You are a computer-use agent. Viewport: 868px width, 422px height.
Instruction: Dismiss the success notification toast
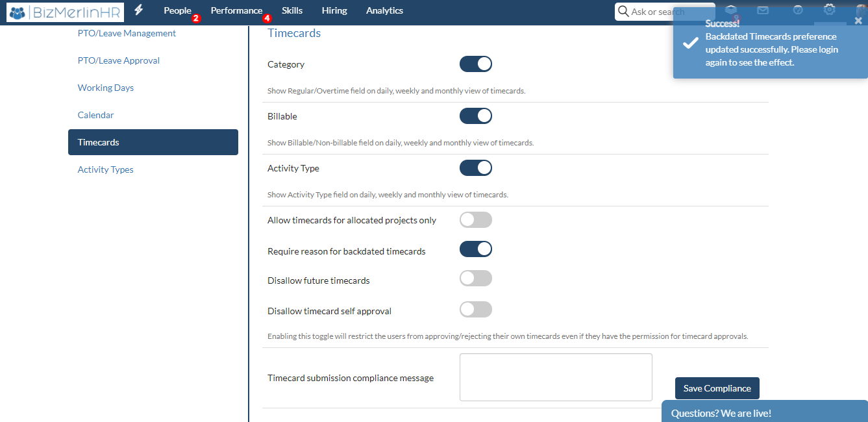pyautogui.click(x=859, y=21)
